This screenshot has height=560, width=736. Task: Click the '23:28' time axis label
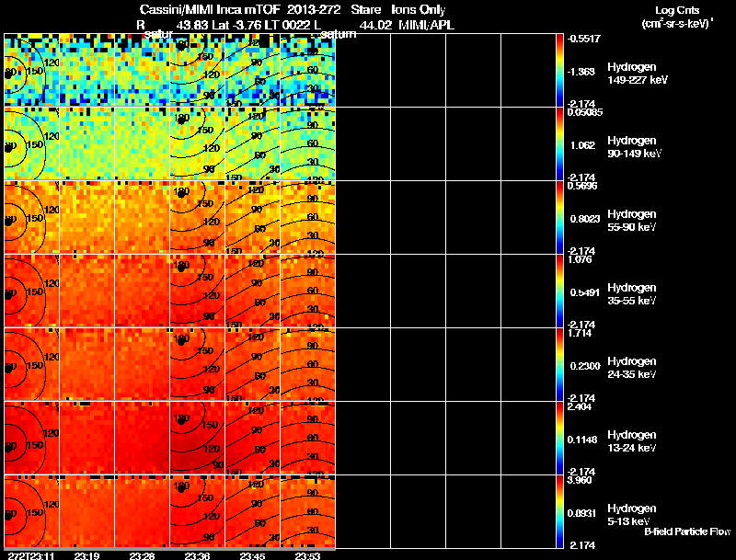coord(143,555)
